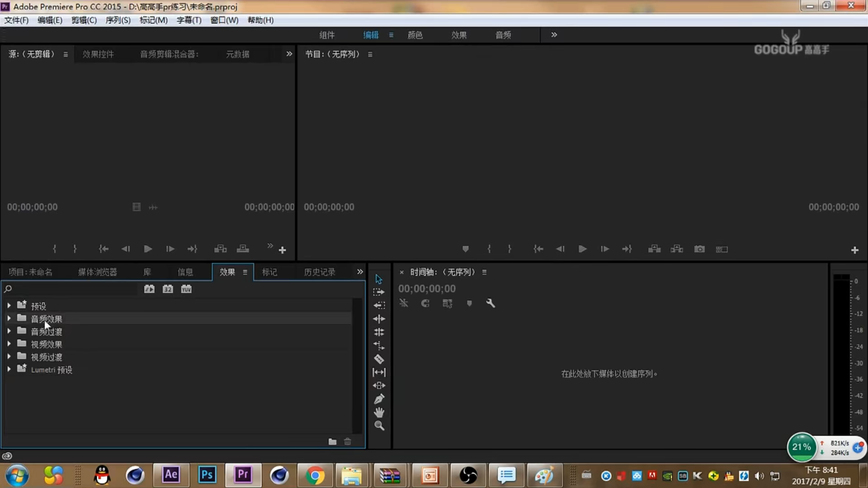868x488 pixels.
Task: Open Photoshop from taskbar
Action: click(x=207, y=475)
